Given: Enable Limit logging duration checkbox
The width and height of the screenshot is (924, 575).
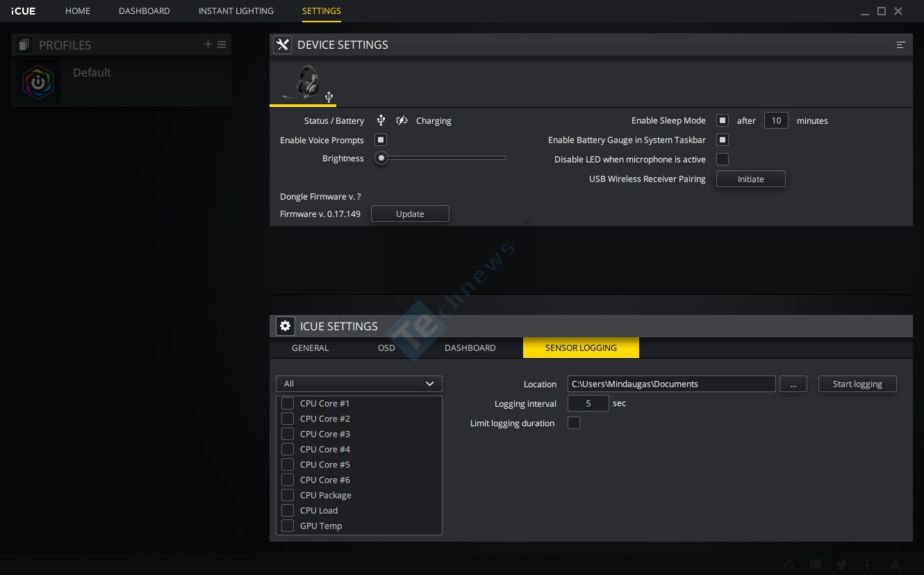Looking at the screenshot, I should (574, 423).
